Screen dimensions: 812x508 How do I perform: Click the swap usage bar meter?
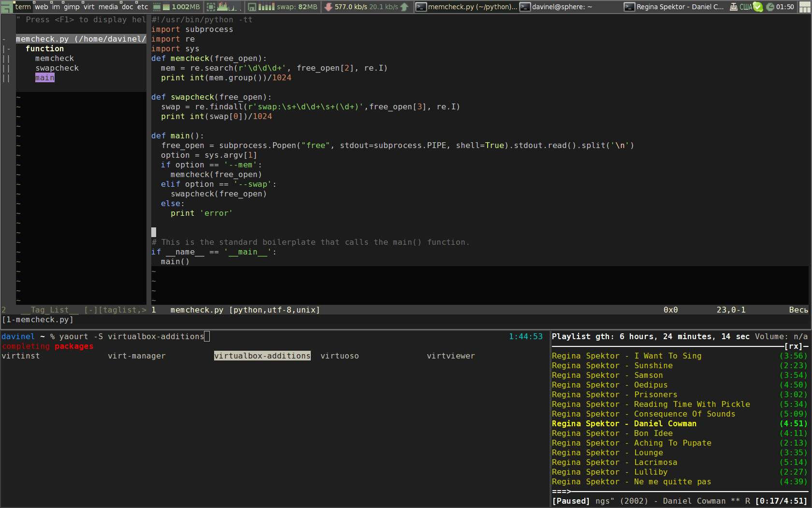[266, 7]
